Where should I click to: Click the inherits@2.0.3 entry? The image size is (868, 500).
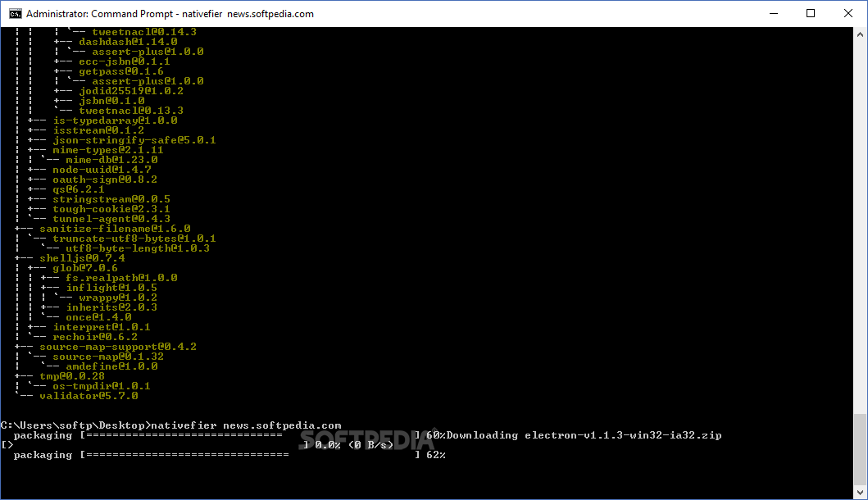[x=111, y=308]
